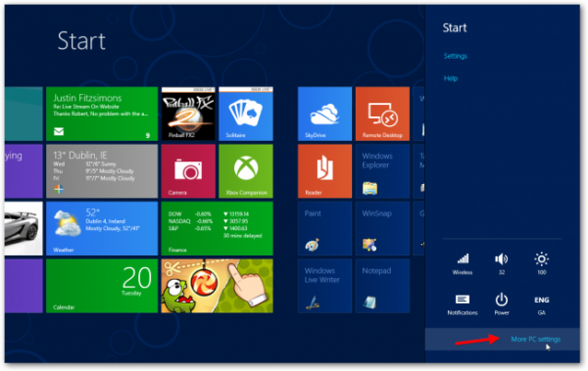The height and width of the screenshot is (371, 588).
Task: Open Justin Fitzsimons mail tile
Action: click(102, 114)
